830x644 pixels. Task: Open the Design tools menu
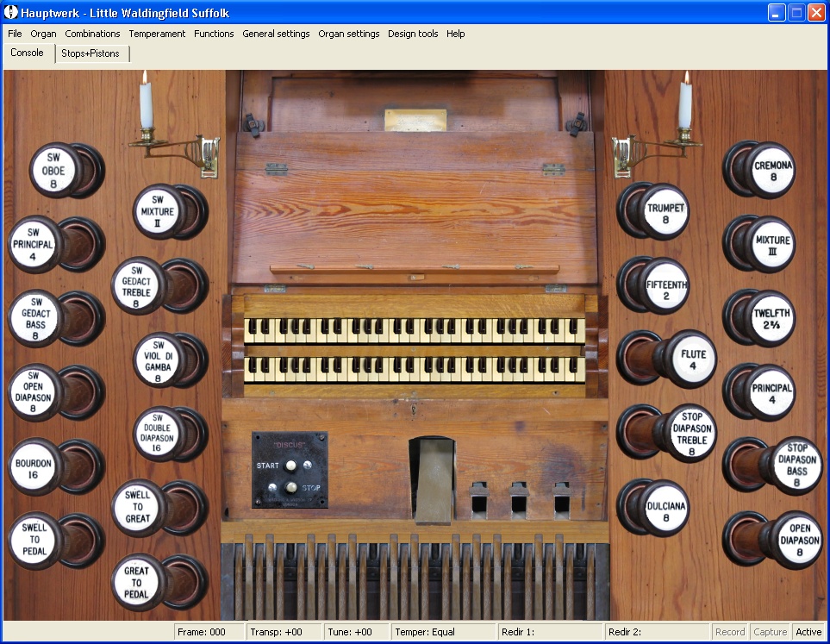tap(413, 34)
